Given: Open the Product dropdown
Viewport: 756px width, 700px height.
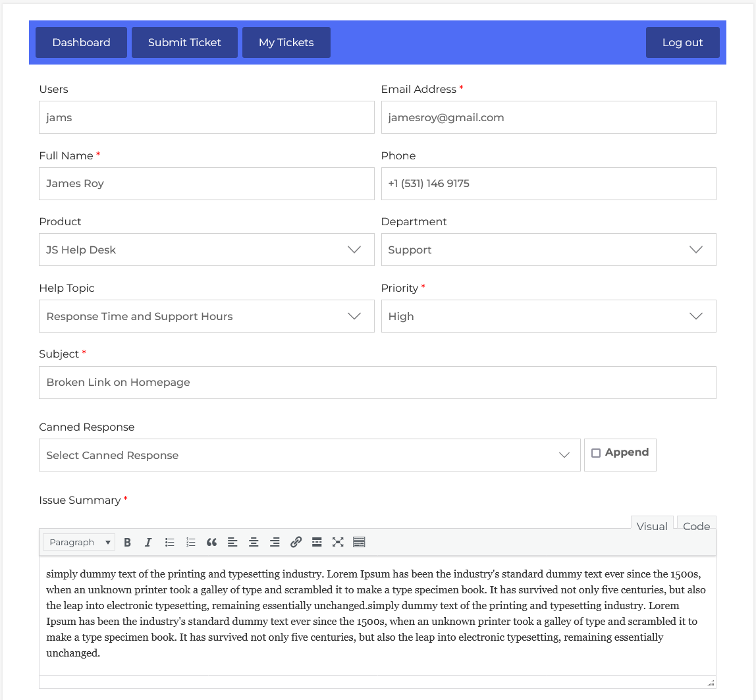Looking at the screenshot, I should [x=206, y=250].
